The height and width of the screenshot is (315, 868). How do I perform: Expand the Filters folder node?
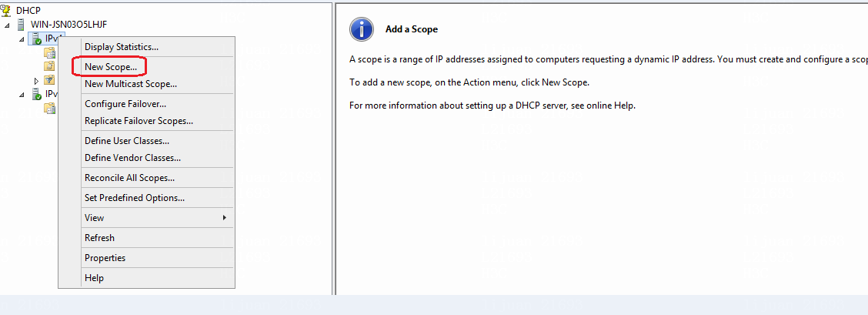tap(36, 81)
